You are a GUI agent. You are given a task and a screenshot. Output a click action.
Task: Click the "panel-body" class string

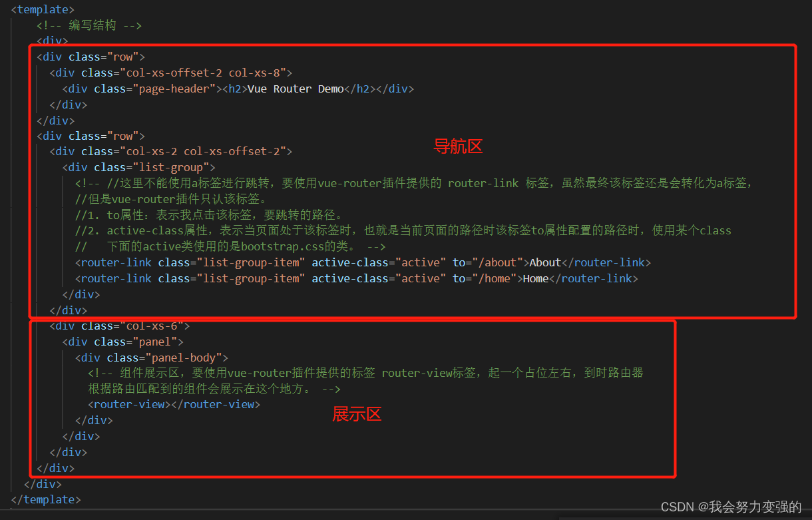pyautogui.click(x=184, y=358)
